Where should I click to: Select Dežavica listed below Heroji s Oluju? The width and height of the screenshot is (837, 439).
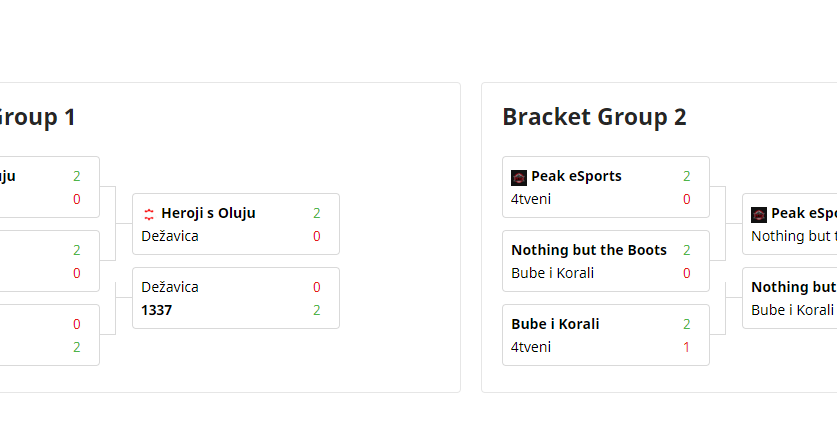(170, 236)
